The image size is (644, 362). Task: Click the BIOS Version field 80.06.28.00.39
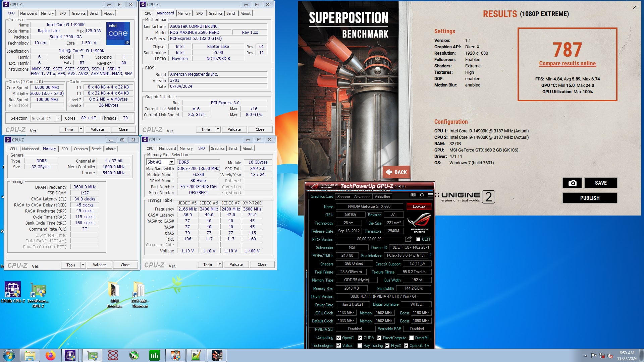pyautogui.click(x=369, y=239)
